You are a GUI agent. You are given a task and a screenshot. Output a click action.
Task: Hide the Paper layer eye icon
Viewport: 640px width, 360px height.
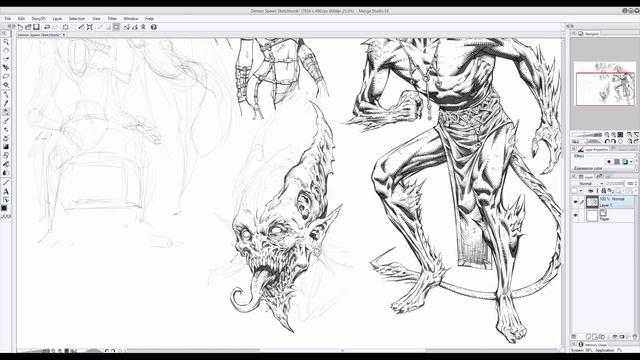pyautogui.click(x=576, y=216)
